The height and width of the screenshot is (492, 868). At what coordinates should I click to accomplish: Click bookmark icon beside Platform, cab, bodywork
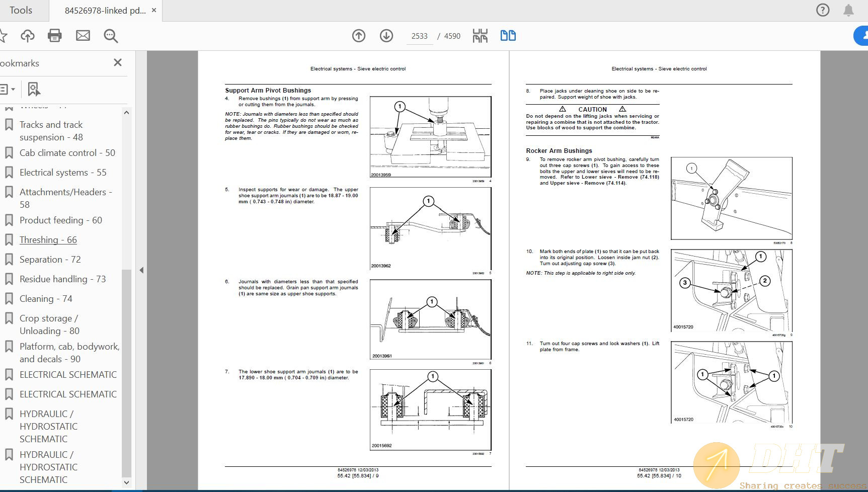tap(9, 347)
